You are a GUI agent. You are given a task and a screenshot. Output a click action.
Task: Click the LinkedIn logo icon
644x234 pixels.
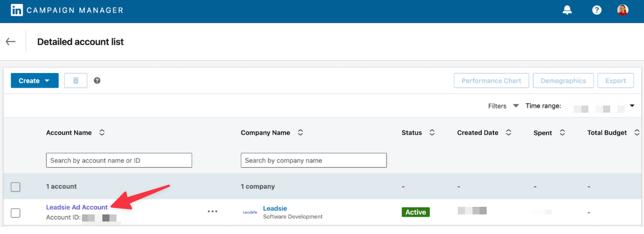(17, 10)
